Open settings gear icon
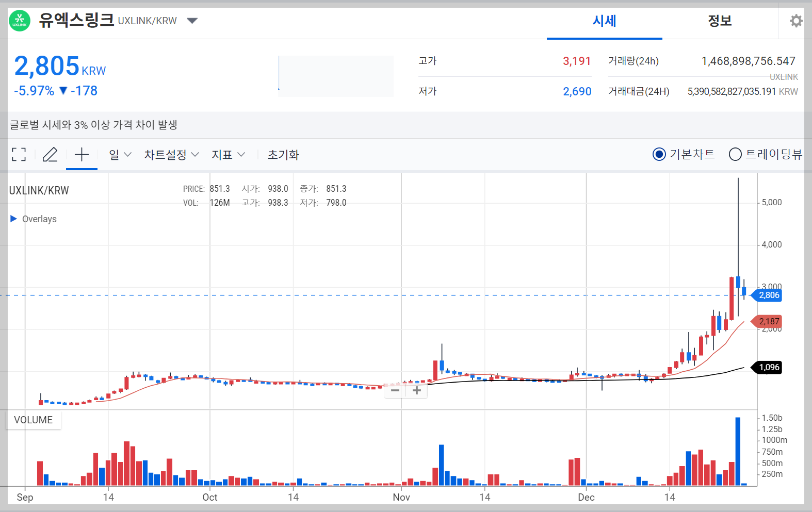812x512 pixels. tap(796, 21)
